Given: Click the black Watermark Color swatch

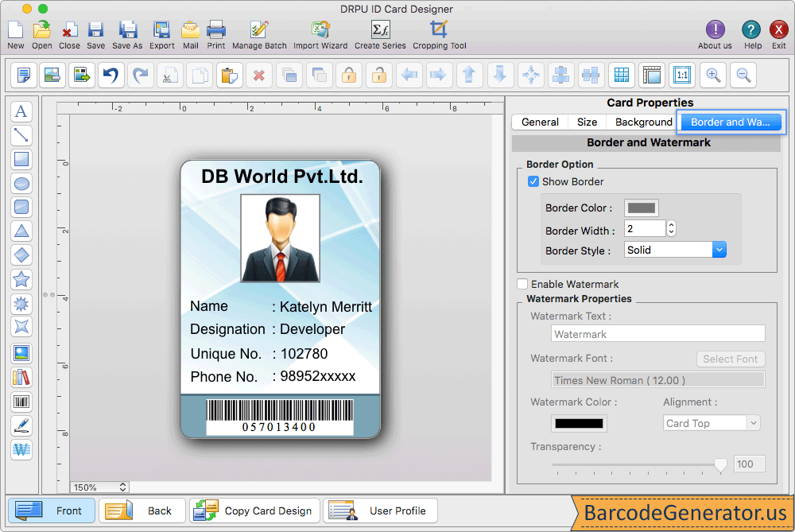Looking at the screenshot, I should 579,424.
